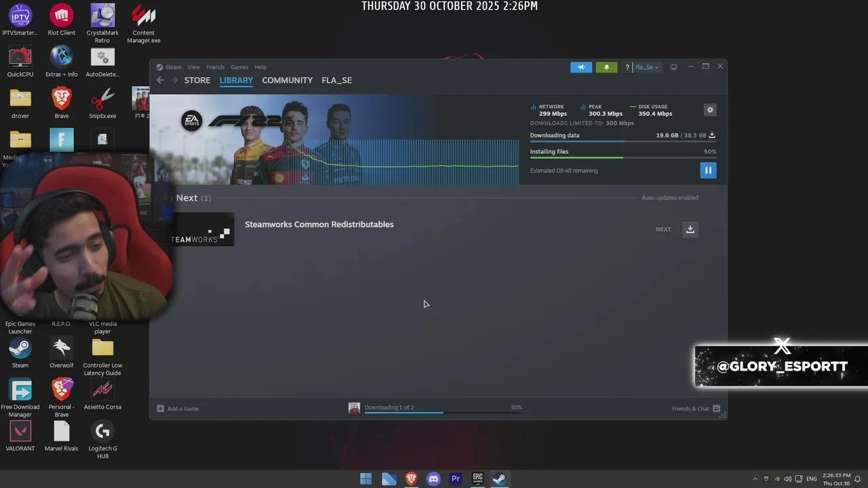Go back with Steam's back arrow
868x488 pixels.
(x=160, y=80)
